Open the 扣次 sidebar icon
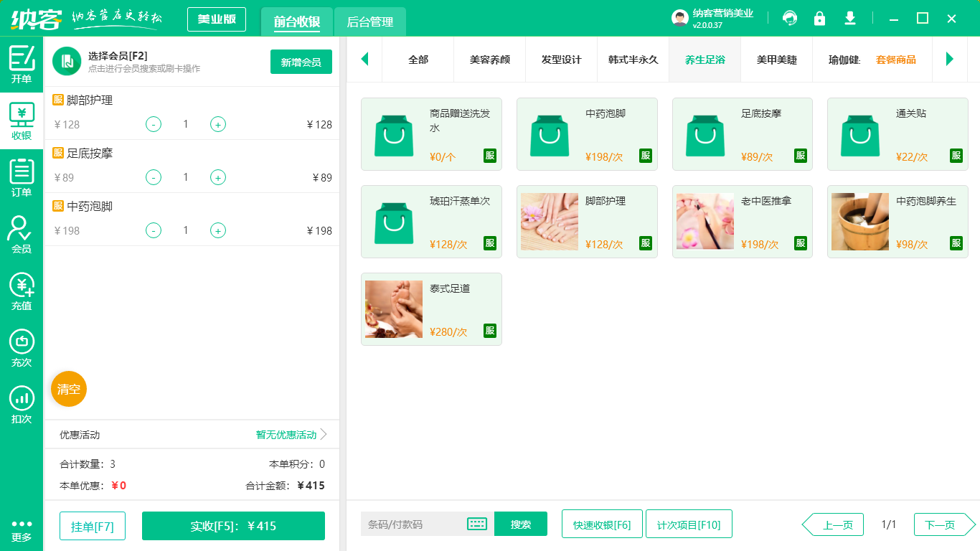This screenshot has height=551, width=980. [22, 405]
